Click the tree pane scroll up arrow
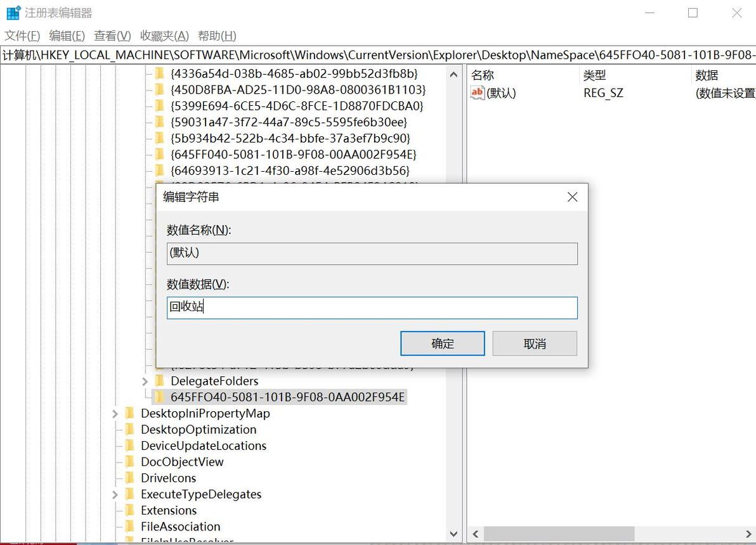This screenshot has width=756, height=545. click(453, 75)
